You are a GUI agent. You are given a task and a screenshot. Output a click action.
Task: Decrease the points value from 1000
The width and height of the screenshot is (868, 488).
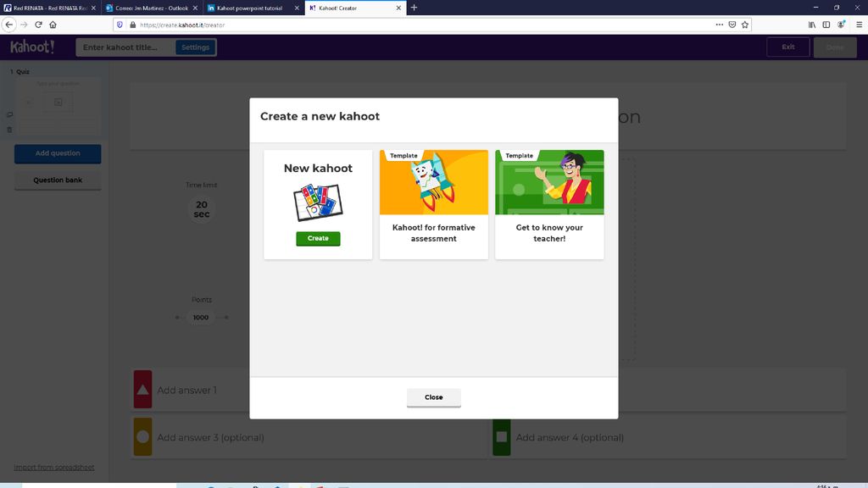tap(177, 318)
